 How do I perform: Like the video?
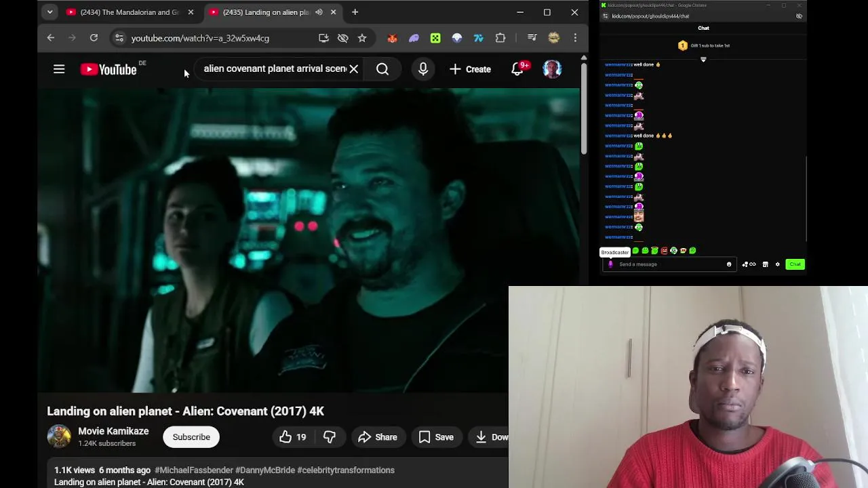[293, 437]
